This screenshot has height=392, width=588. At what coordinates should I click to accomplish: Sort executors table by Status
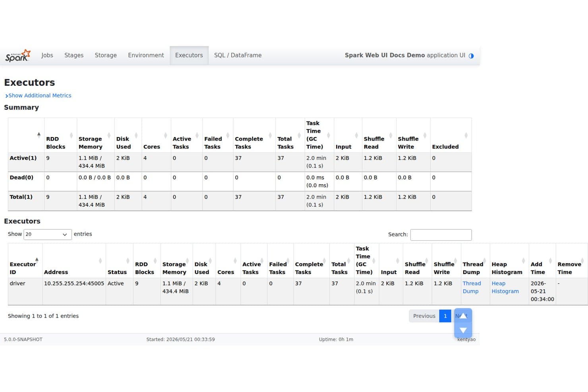point(119,261)
